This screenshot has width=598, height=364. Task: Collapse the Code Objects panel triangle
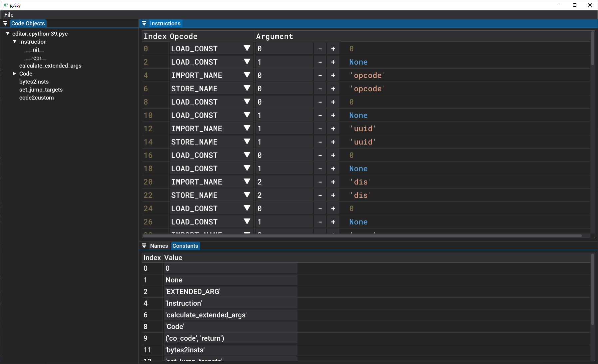pyautogui.click(x=5, y=23)
